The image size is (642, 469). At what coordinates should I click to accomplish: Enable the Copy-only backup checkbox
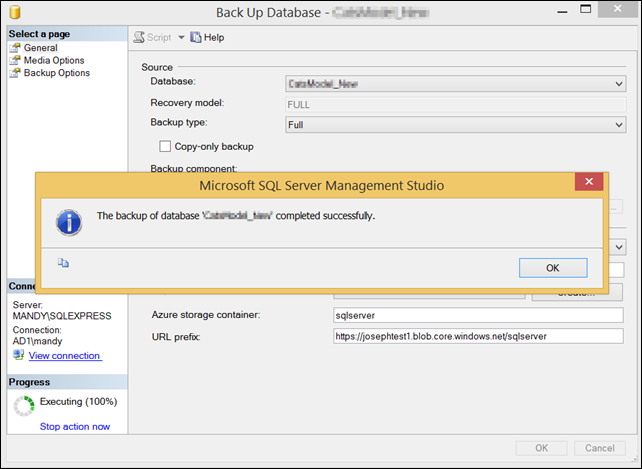[165, 147]
